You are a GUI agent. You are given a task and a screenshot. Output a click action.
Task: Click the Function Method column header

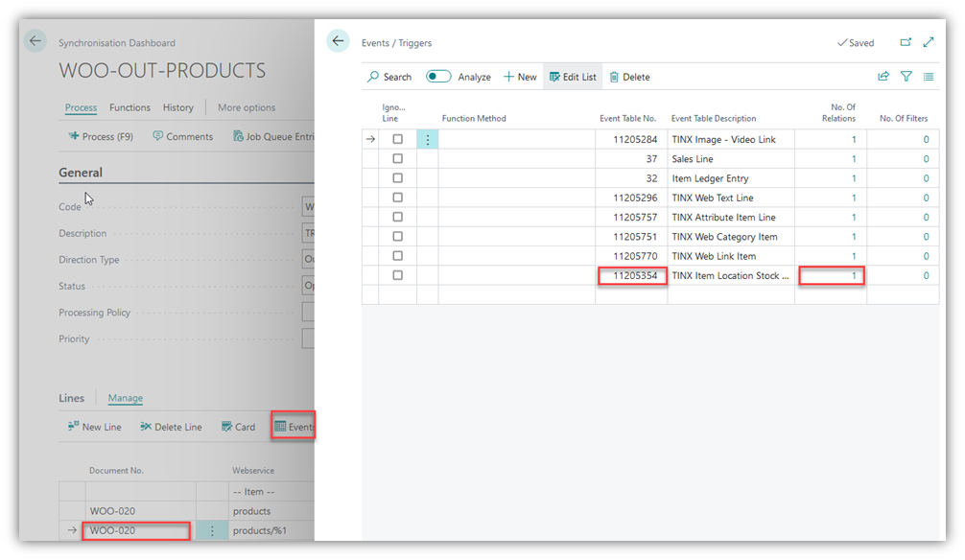474,118
